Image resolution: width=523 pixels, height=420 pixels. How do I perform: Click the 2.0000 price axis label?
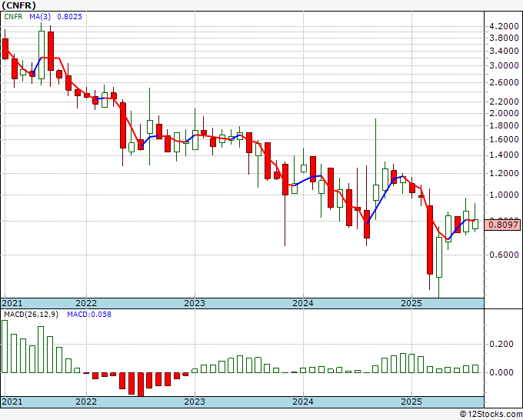504,113
